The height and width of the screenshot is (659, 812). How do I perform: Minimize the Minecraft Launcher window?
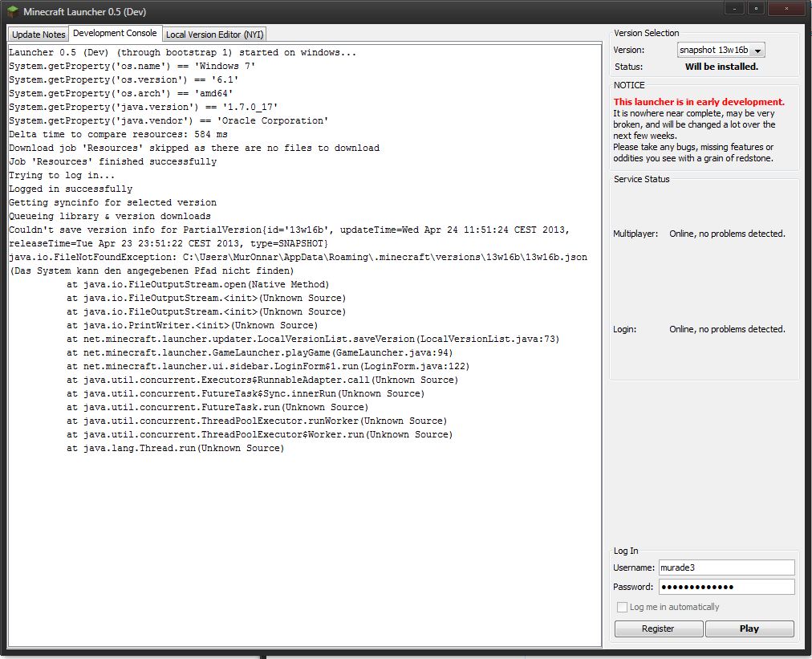(734, 8)
